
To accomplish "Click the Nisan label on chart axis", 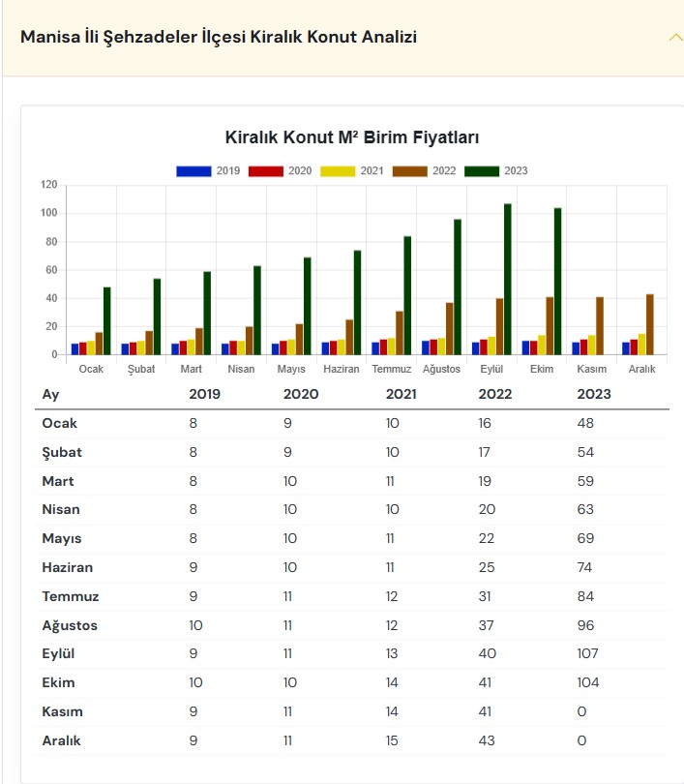I will 241,369.
